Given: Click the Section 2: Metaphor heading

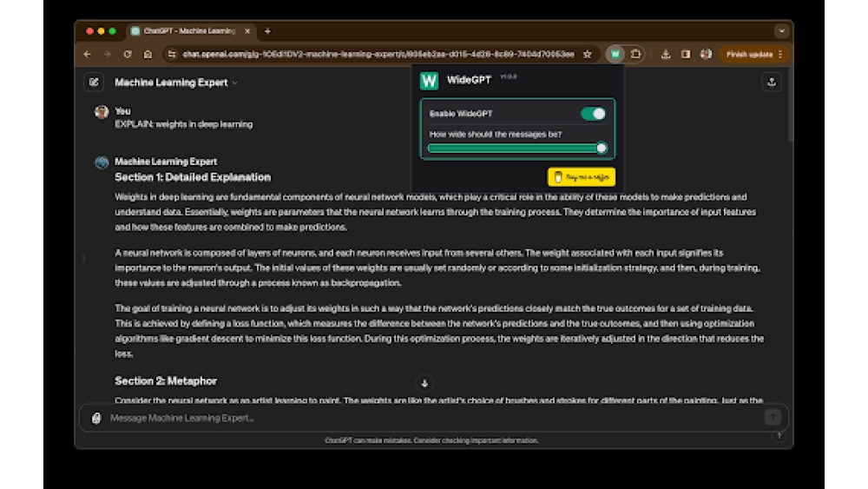Looking at the screenshot, I should tap(166, 381).
